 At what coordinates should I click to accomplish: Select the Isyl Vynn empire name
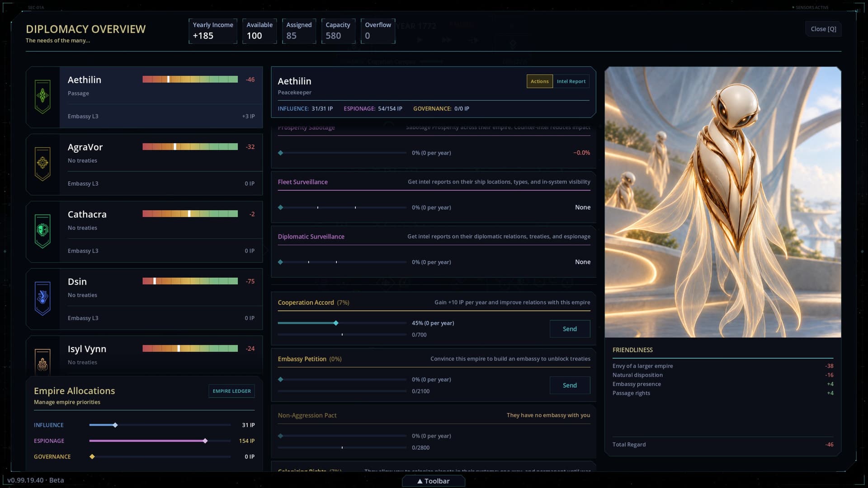tap(87, 349)
